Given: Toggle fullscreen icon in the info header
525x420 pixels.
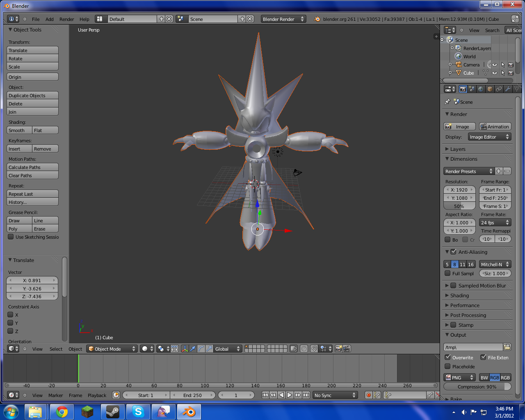Looking at the screenshot, I should pos(515,19).
